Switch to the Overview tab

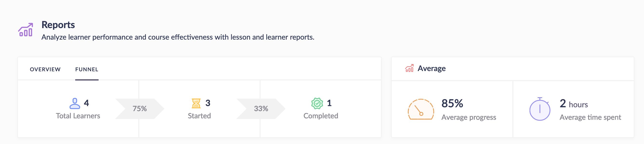[x=45, y=70]
